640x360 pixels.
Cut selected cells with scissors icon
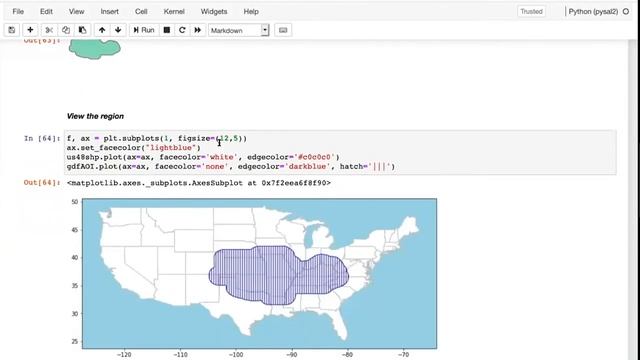pos(49,30)
